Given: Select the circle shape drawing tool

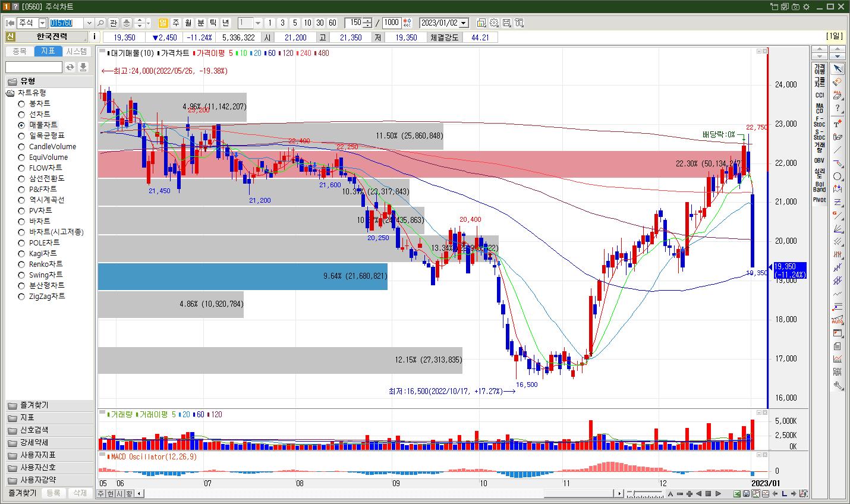Looking at the screenshot, I should click(x=838, y=177).
